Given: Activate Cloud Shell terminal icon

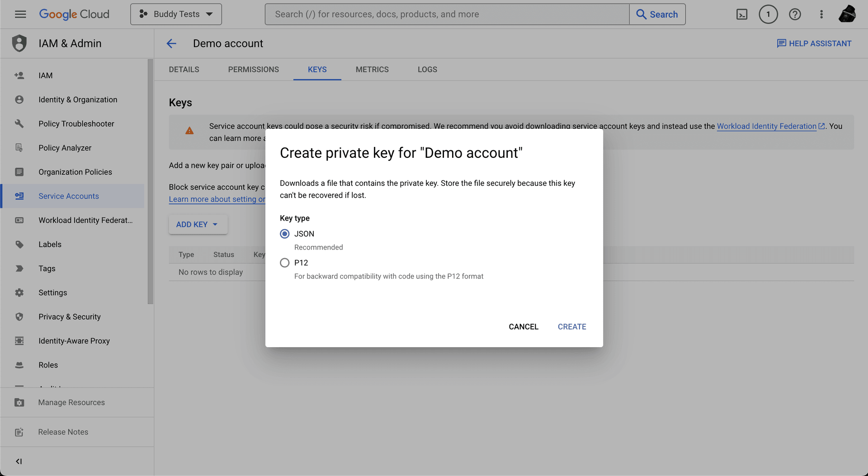Looking at the screenshot, I should (742, 14).
